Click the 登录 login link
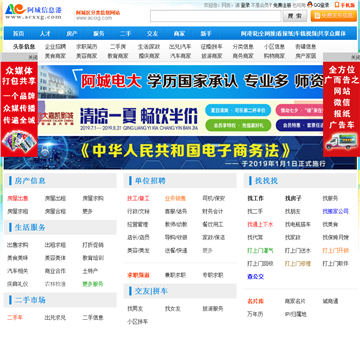Image resolution: width=360 pixels, height=360 pixels. click(x=245, y=5)
